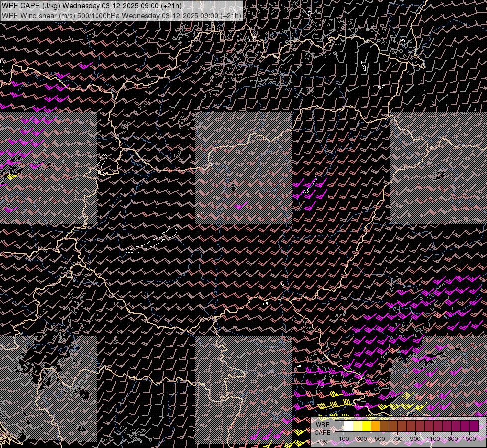Click the 300 tick label in legend
This screenshot has height=448, width=487.
pos(362,438)
